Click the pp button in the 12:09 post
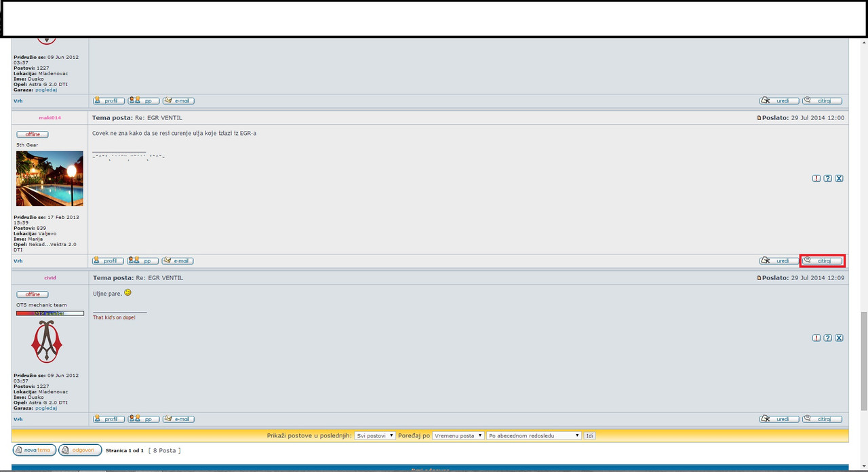Image resolution: width=868 pixels, height=472 pixels. click(144, 419)
